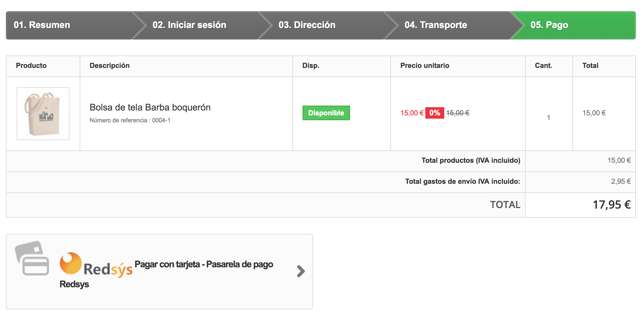Click the Redsys orange logo
The width and height of the screenshot is (644, 318).
coord(71,263)
